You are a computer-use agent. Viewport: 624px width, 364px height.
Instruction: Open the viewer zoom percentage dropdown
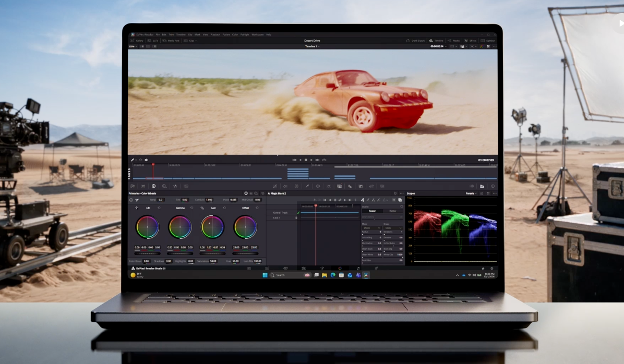click(133, 46)
